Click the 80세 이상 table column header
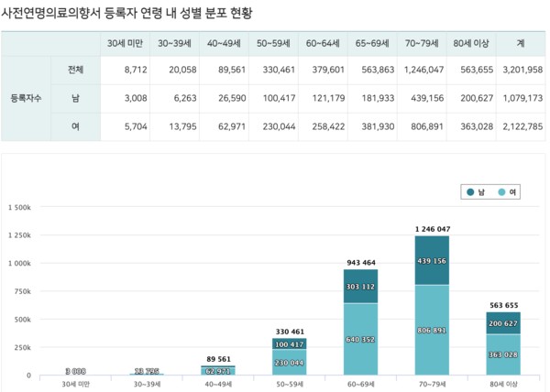 (471, 43)
